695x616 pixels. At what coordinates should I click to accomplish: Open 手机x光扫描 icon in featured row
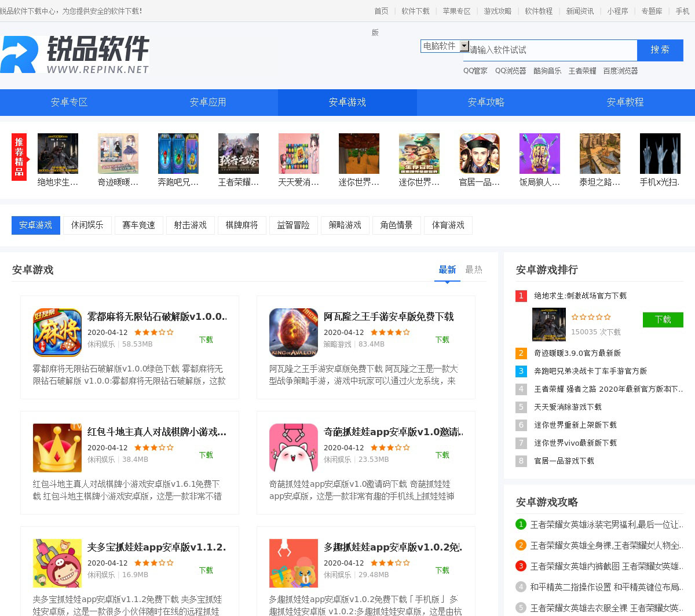click(660, 154)
